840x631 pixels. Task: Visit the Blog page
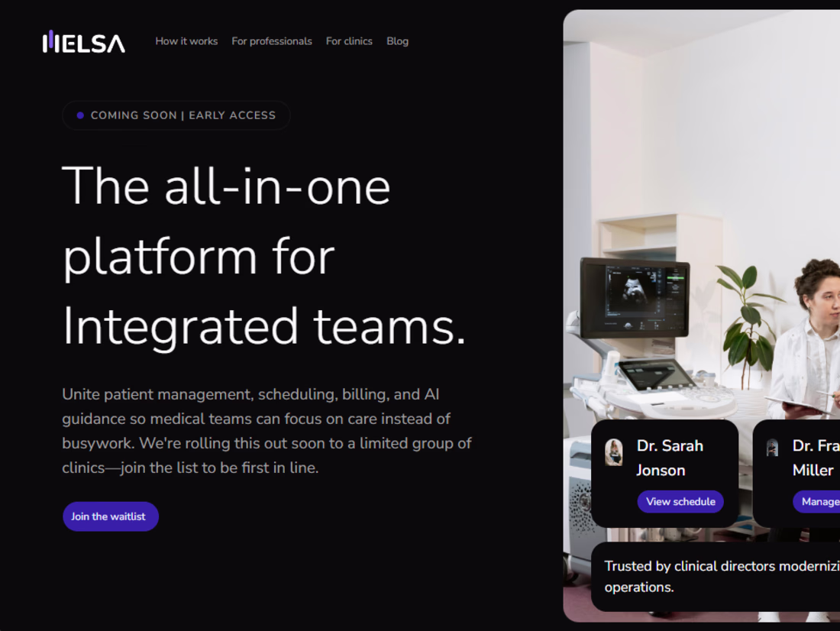[x=398, y=41]
